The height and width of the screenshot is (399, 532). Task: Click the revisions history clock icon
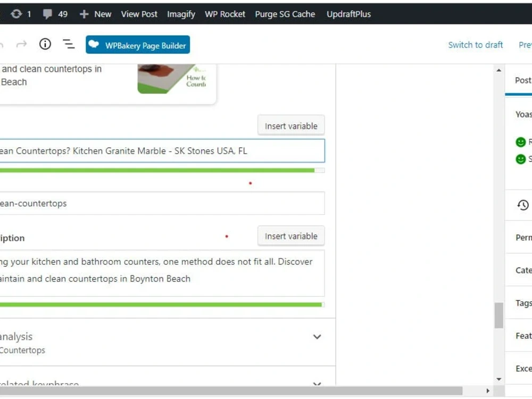point(523,205)
